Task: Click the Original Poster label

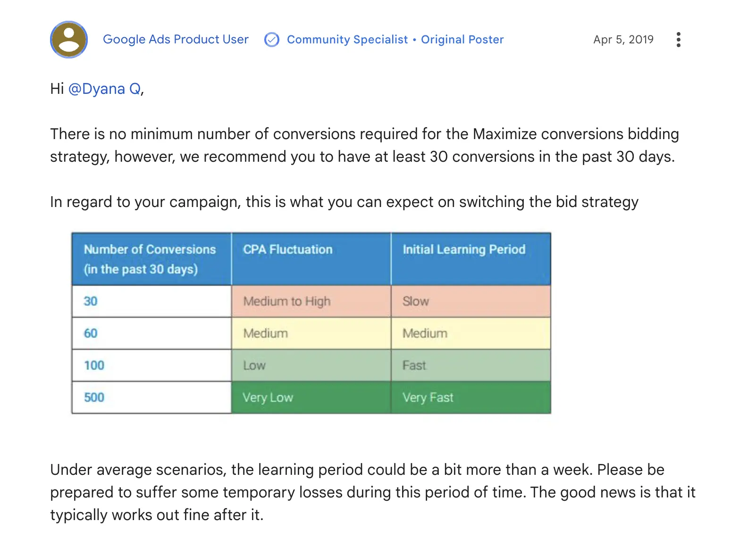Action: coord(462,40)
